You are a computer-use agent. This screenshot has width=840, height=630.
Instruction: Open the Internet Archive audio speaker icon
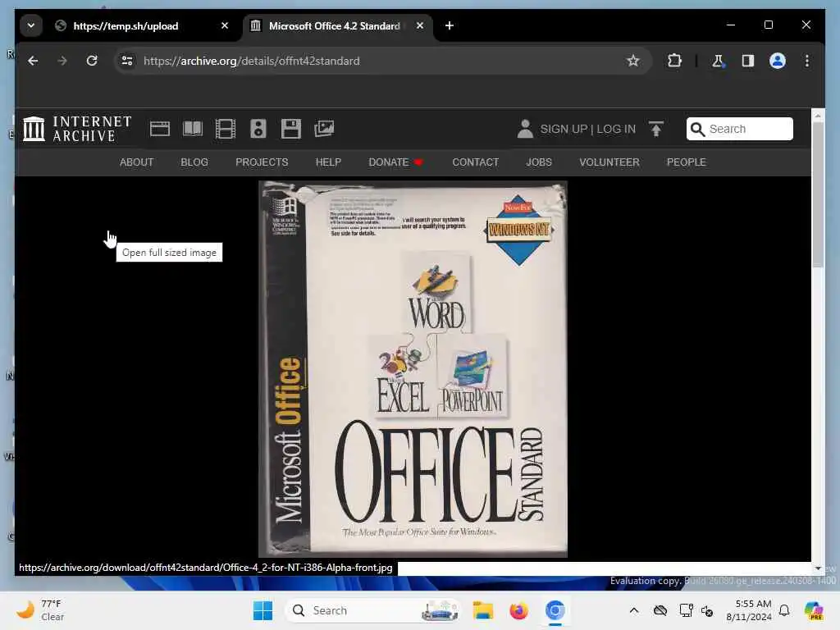point(258,129)
